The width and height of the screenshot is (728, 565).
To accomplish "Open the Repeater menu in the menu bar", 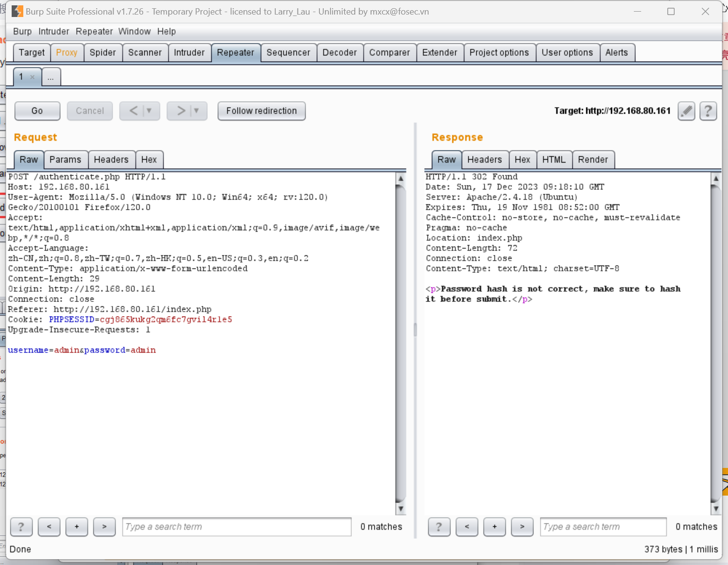I will tap(94, 32).
